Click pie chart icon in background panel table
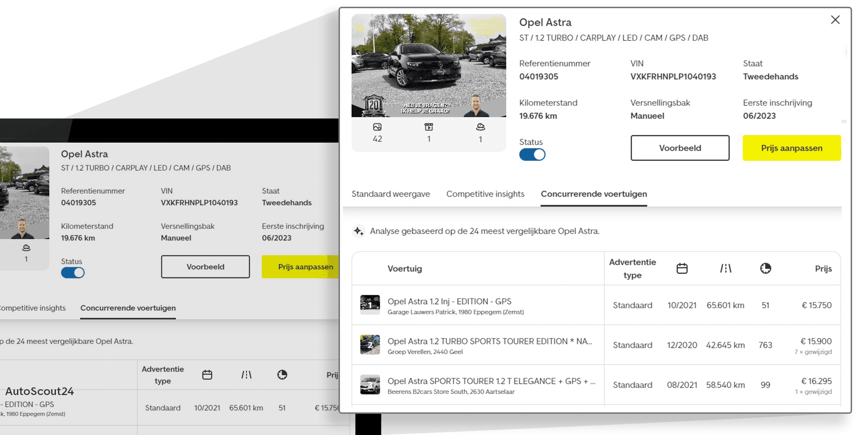Image resolution: width=868 pixels, height=435 pixels. pos(282,375)
